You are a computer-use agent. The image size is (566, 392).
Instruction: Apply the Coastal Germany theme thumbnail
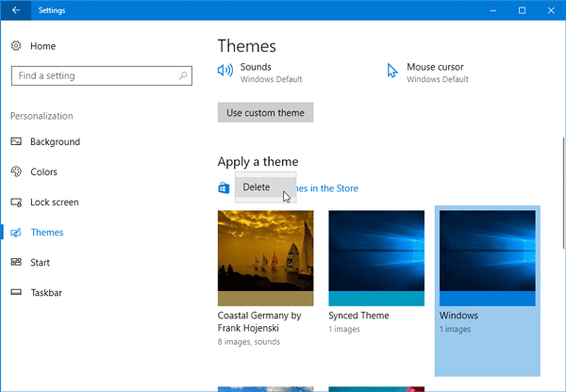point(265,258)
